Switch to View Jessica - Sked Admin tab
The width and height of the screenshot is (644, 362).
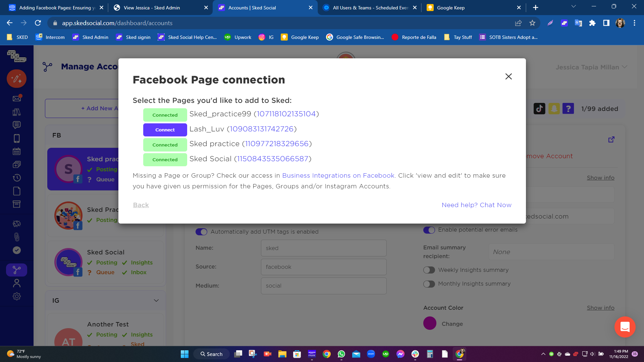point(160,7)
